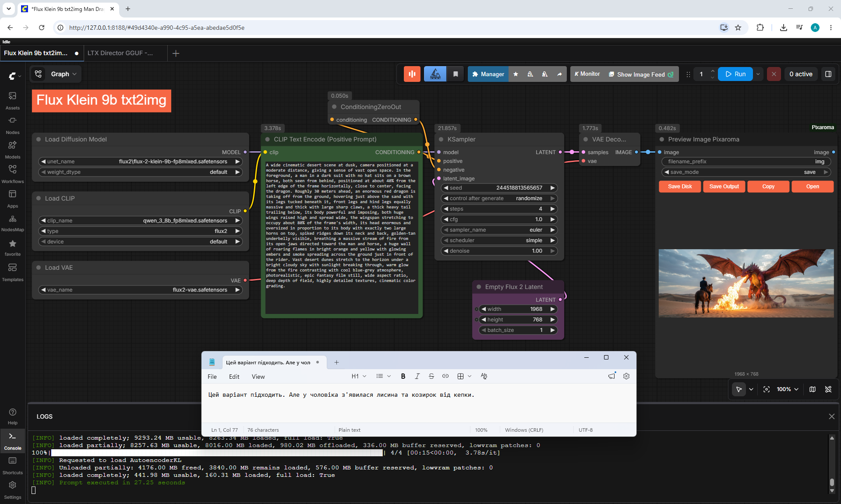Open the H1 heading dropdown in Notepad
Viewport: 841px width, 504px height.
coord(359,376)
